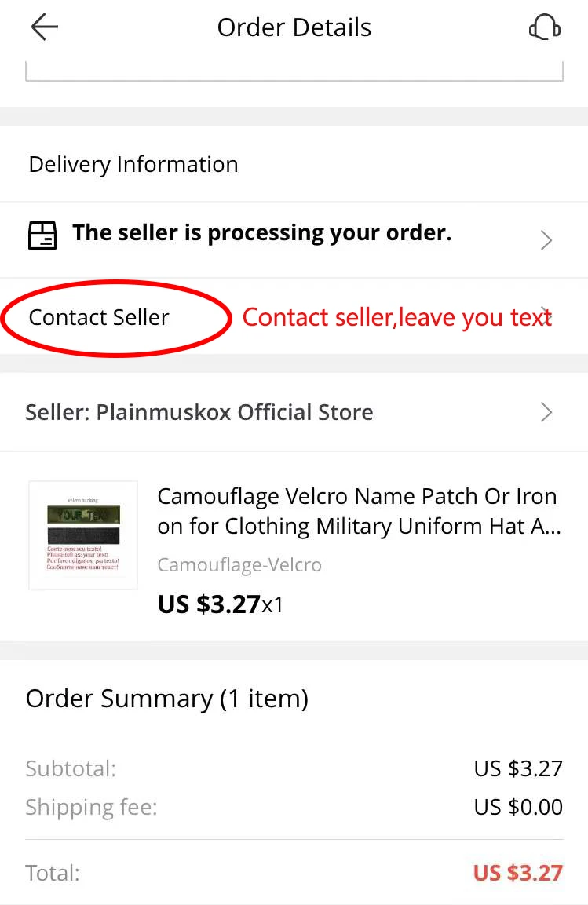
Task: Tap the Delivery Information heading
Action: pyautogui.click(x=133, y=164)
